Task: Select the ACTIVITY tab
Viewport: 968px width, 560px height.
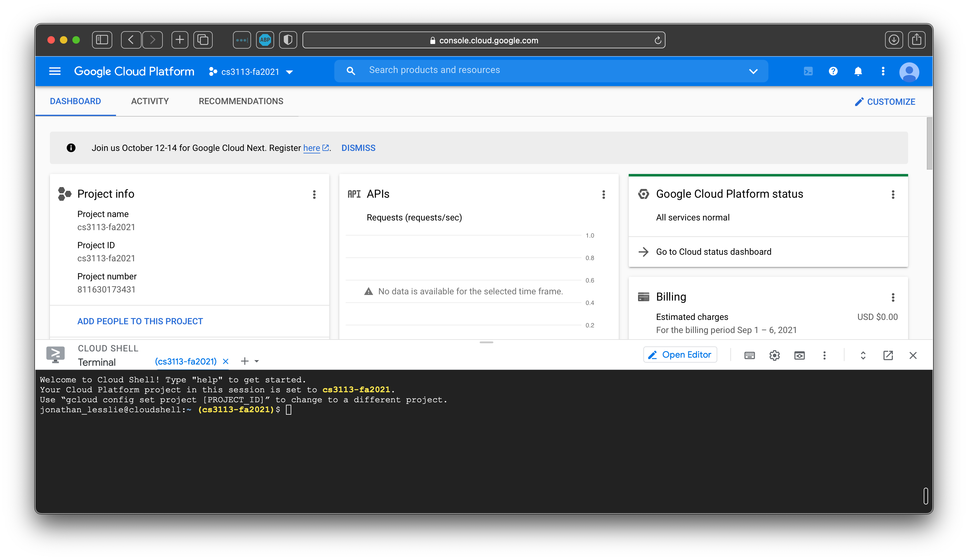Action: (150, 101)
